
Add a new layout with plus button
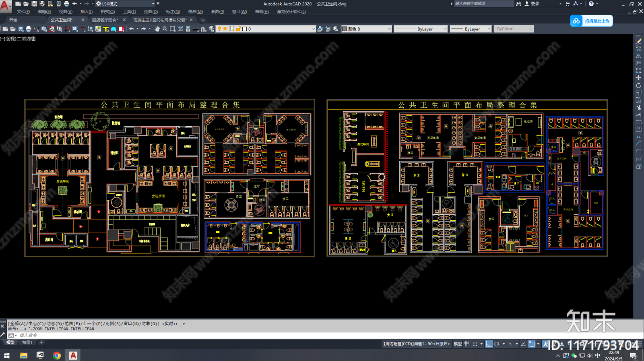41,343
